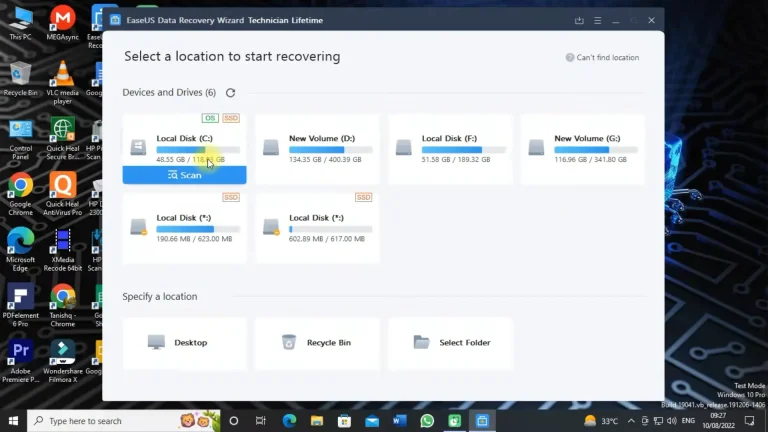Open VLC media player desktop shortcut
This screenshot has width=768, height=432.
(63, 82)
